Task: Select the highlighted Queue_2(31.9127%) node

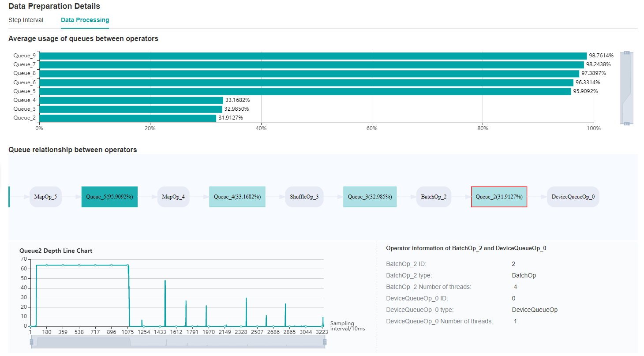Action: (x=499, y=197)
